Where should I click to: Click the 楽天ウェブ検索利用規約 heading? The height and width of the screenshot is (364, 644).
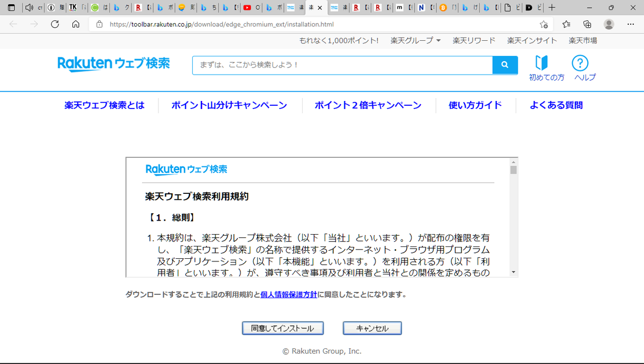197,196
